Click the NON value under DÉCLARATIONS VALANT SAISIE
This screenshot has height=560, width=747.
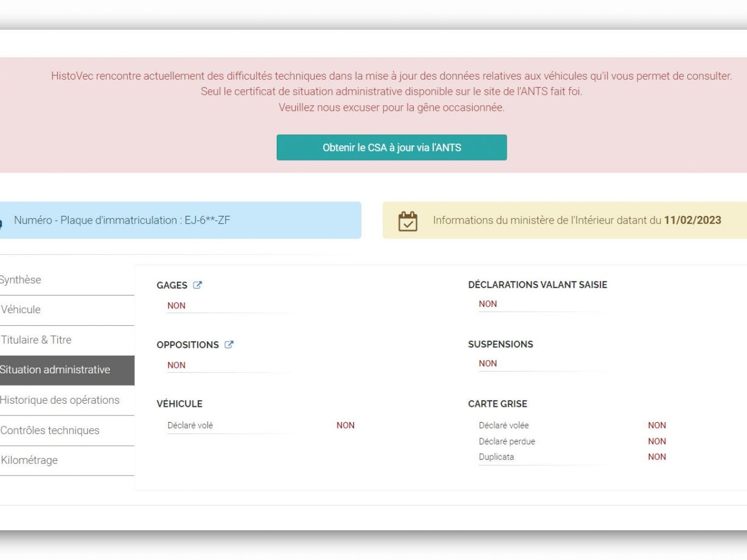click(488, 304)
